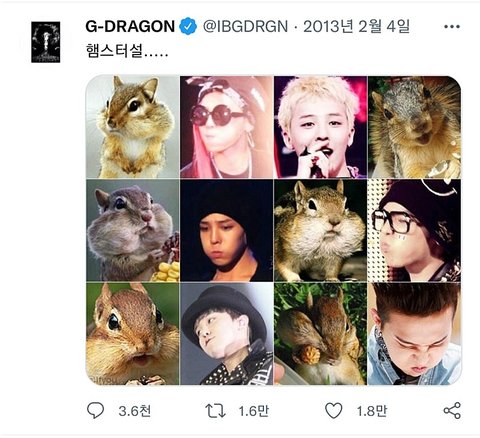This screenshot has width=480, height=438.
Task: Click the reply speech bubble icon
Action: point(95,410)
